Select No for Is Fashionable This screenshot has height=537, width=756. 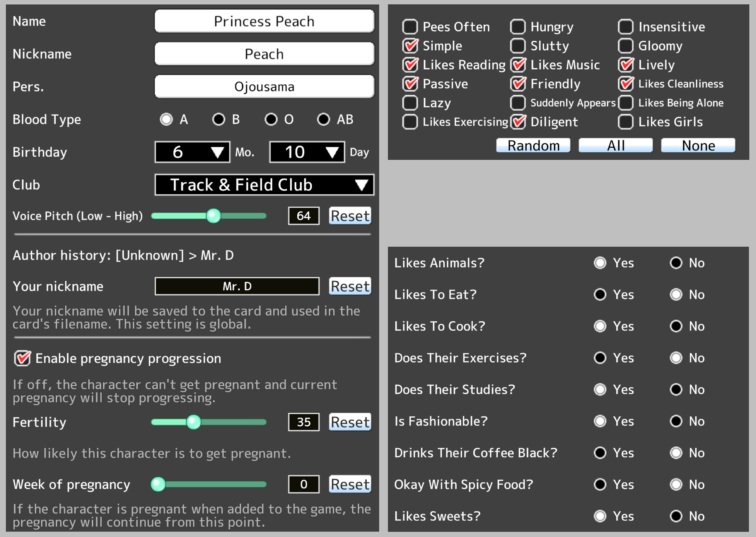click(676, 421)
